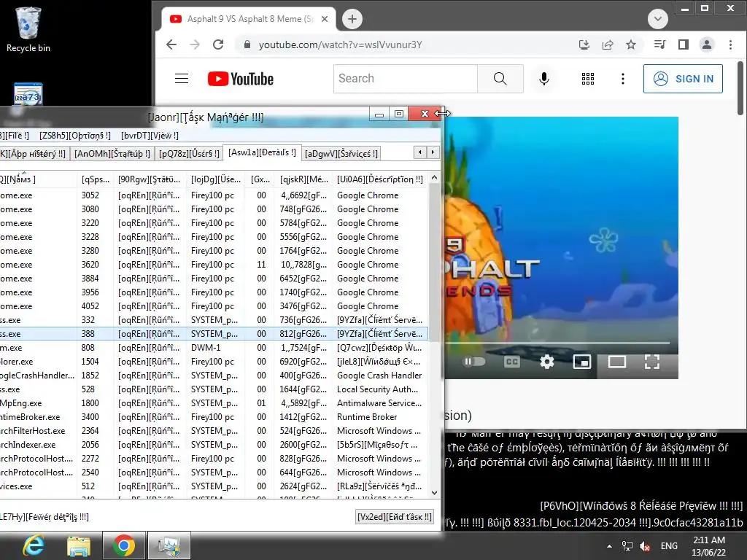Toggle the Chrome side panel icon
This screenshot has width=747, height=560.
click(x=683, y=44)
